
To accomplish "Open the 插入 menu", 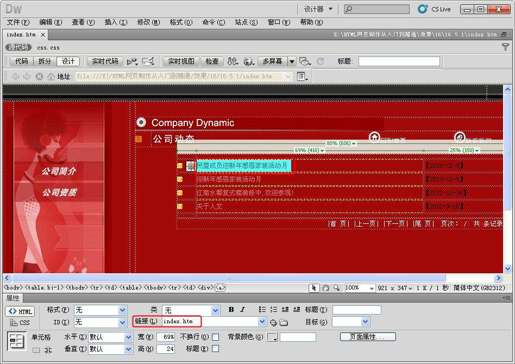I will tap(116, 22).
